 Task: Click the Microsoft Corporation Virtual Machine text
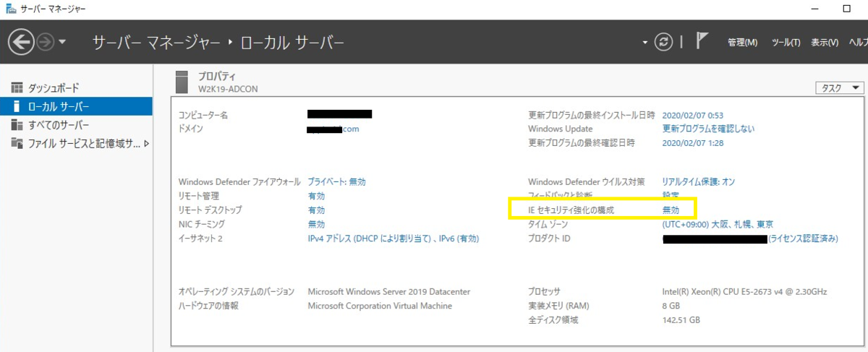[380, 306]
